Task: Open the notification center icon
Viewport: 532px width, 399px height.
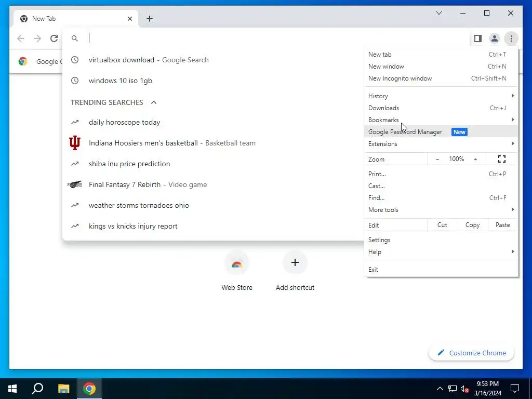Action: click(515, 389)
